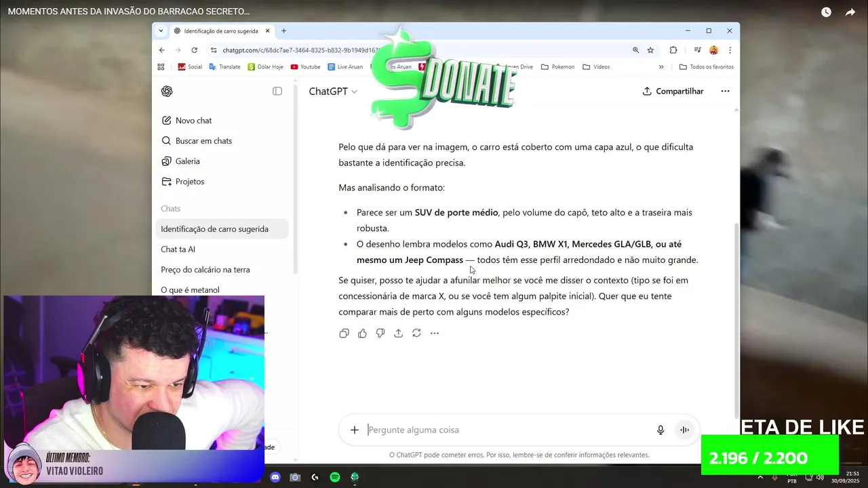Image resolution: width=868 pixels, height=488 pixels.
Task: Click the microphone dictation icon
Action: [x=660, y=430]
